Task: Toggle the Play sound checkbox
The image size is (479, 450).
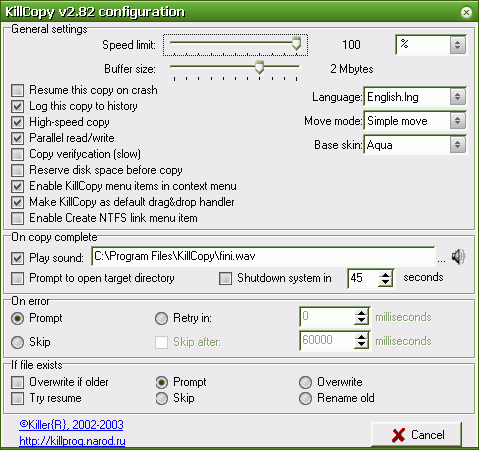Action: (x=17, y=258)
